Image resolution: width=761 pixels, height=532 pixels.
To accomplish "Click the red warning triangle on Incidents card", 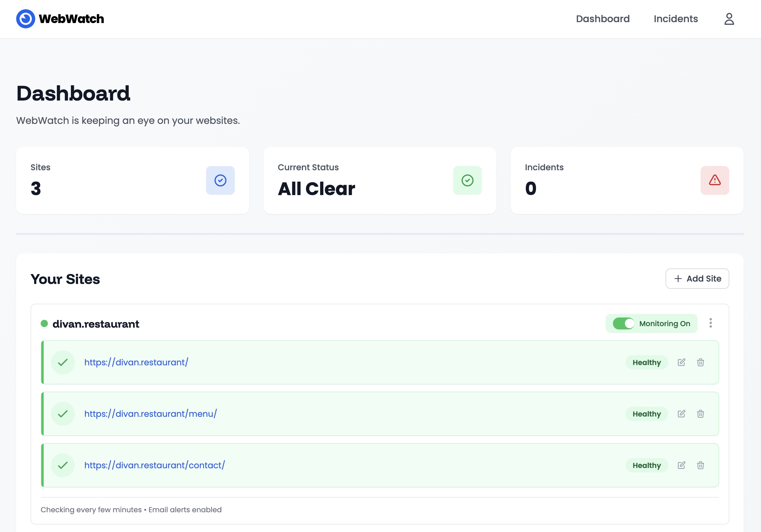I will click(715, 180).
